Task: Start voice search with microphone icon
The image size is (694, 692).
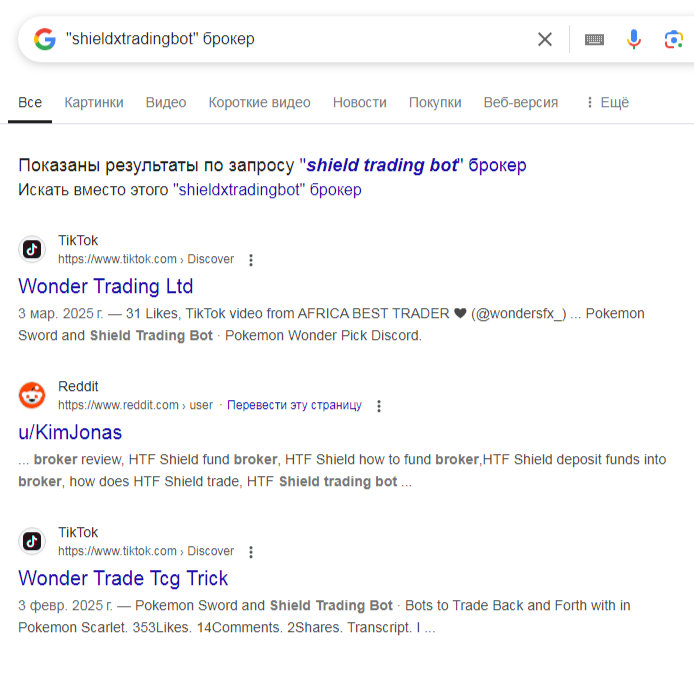Action: coord(634,39)
